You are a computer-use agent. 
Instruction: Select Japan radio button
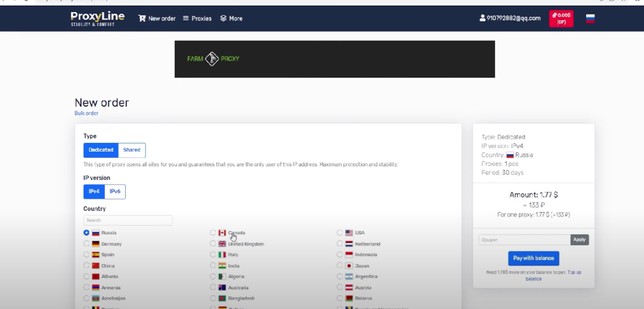click(340, 266)
